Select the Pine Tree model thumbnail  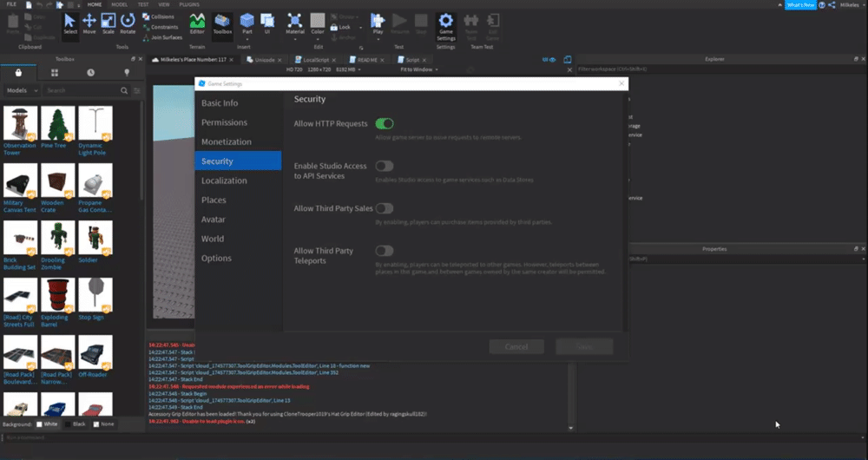(57, 124)
